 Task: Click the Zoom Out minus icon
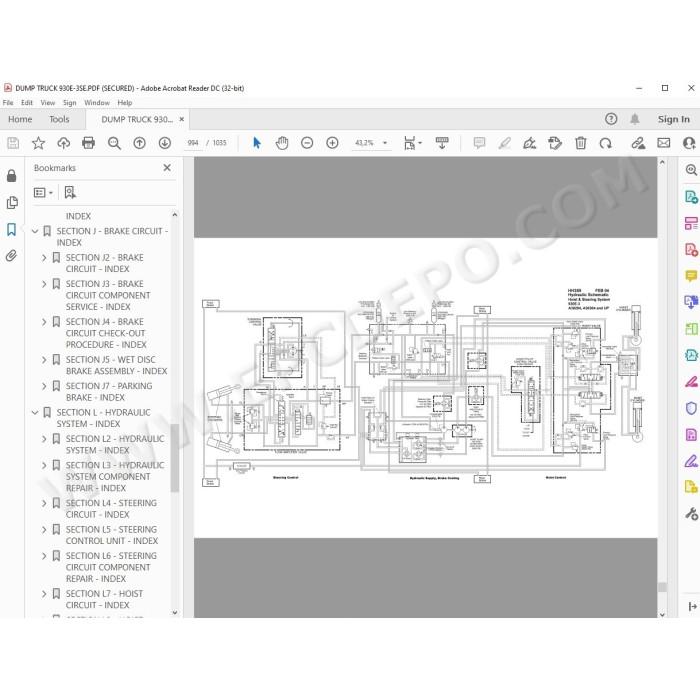(307, 143)
